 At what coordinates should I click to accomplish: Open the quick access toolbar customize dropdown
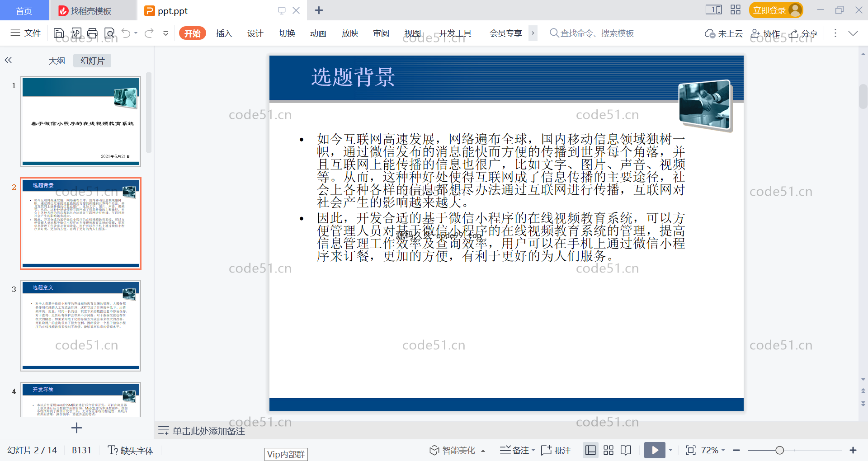coord(166,33)
